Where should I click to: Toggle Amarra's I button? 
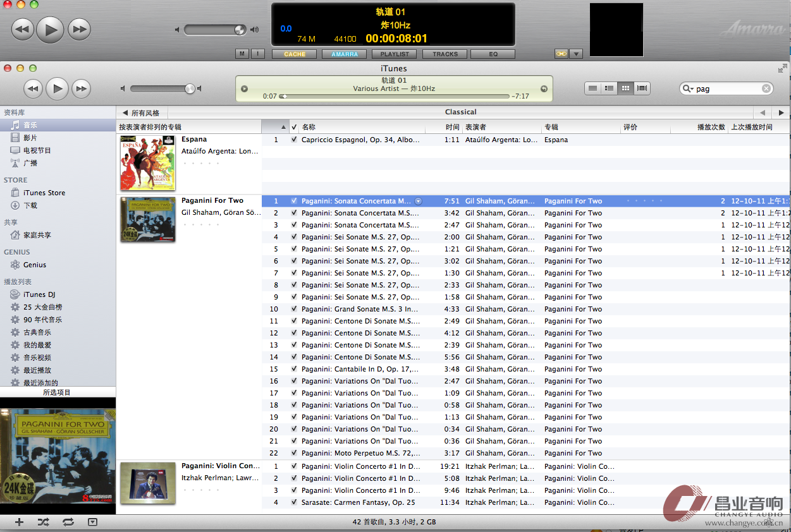(258, 54)
